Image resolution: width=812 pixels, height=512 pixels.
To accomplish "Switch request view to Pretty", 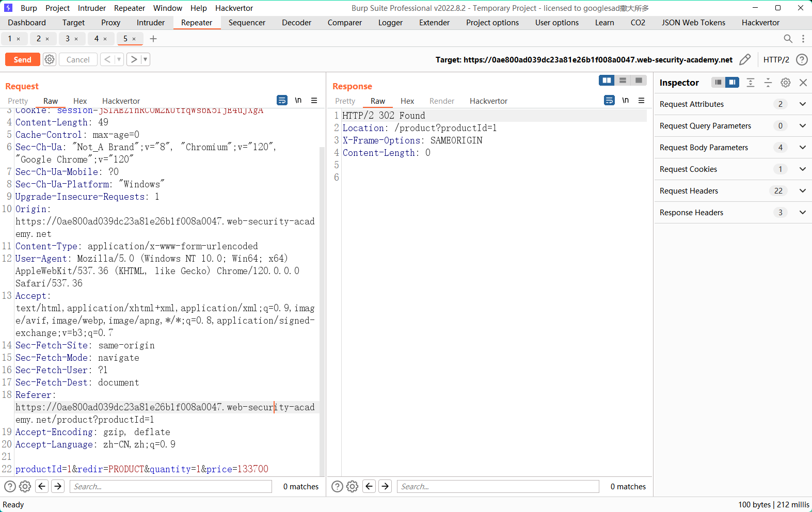I will (x=18, y=101).
